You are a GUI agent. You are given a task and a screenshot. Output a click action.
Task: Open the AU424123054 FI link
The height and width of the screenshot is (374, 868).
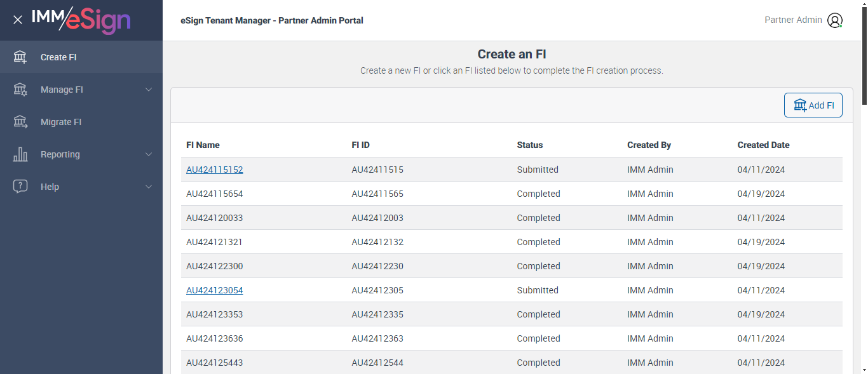[214, 290]
